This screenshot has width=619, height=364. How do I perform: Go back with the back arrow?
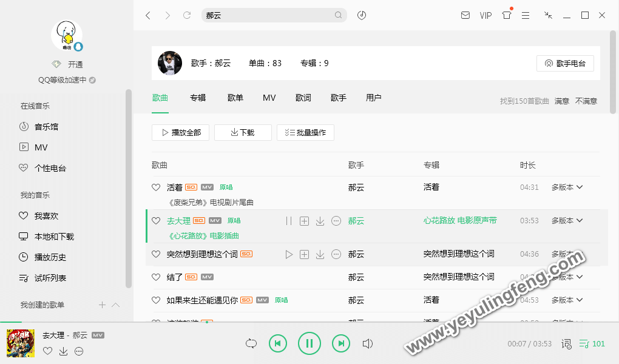(x=148, y=15)
